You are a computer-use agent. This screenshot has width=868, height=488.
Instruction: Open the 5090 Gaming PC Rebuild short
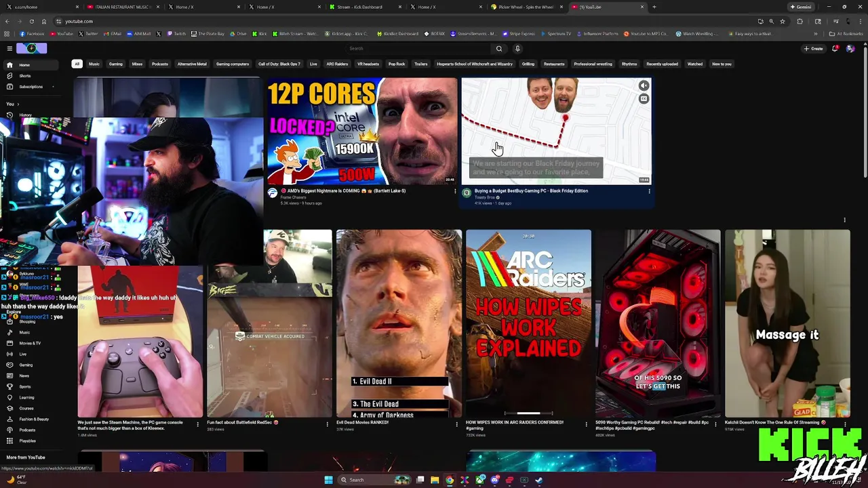tap(658, 323)
